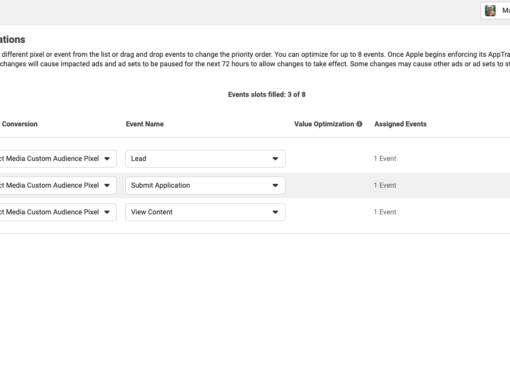
Task: Click the Assigned Events column header
Action: click(400, 124)
